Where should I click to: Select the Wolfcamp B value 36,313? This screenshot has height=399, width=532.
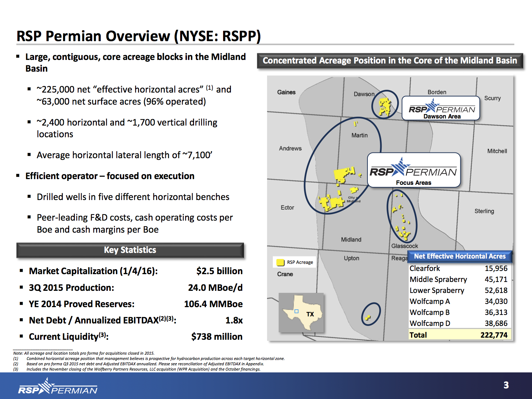pyautogui.click(x=496, y=312)
